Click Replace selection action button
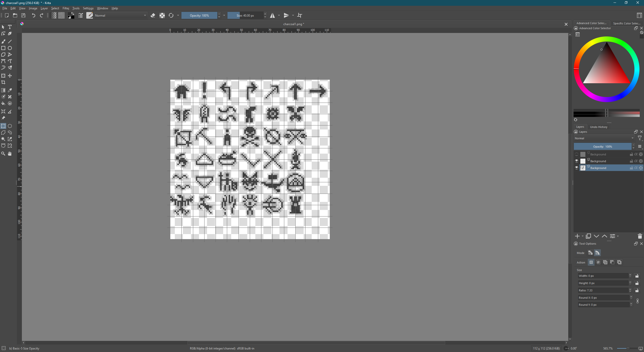This screenshot has width=644, height=352. 591,262
